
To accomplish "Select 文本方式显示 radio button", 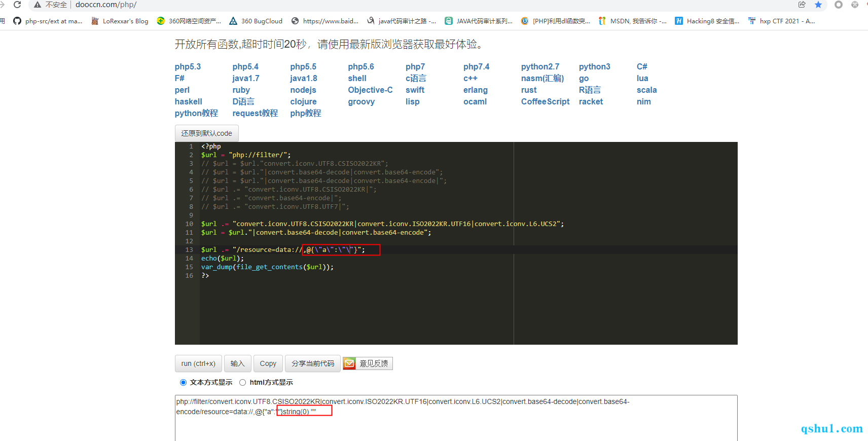I will click(x=183, y=382).
